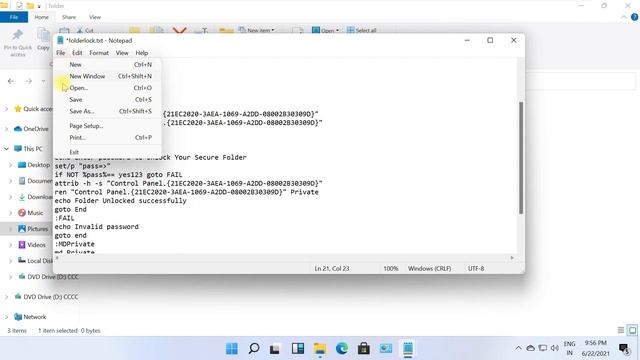Image resolution: width=640 pixels, height=360 pixels.
Task: Select Network in the navigation pane
Action: point(30,317)
